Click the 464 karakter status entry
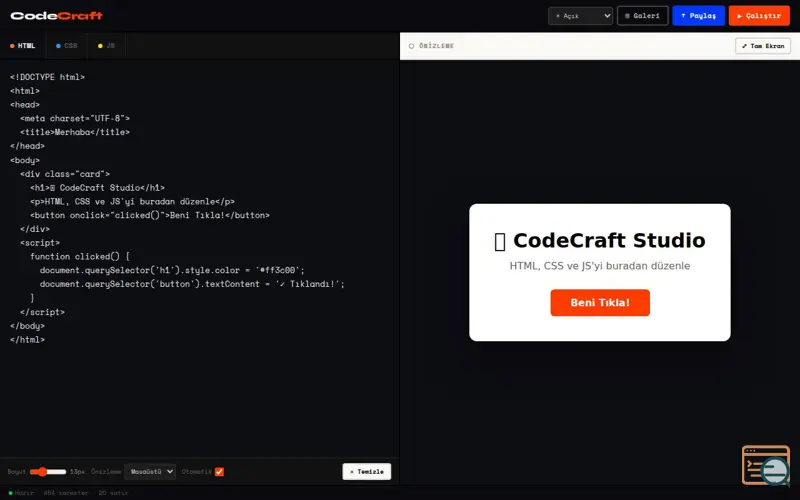Image resolution: width=800 pixels, height=500 pixels. [x=66, y=493]
